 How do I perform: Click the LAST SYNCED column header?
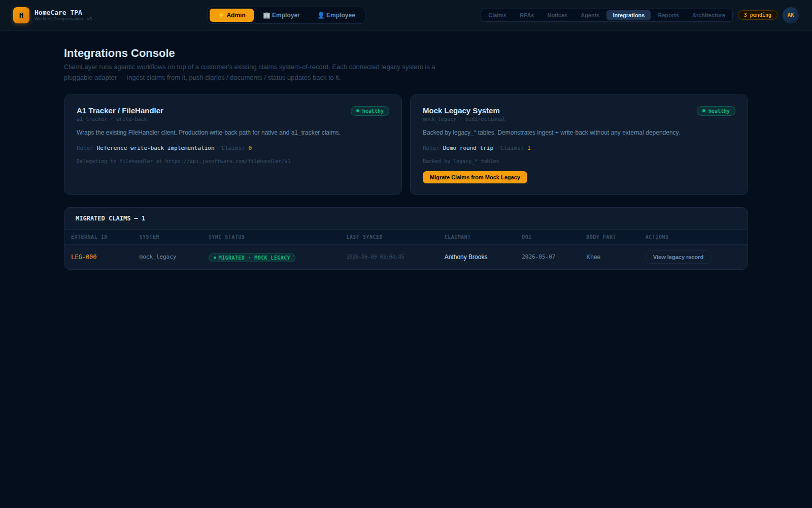pos(364,237)
